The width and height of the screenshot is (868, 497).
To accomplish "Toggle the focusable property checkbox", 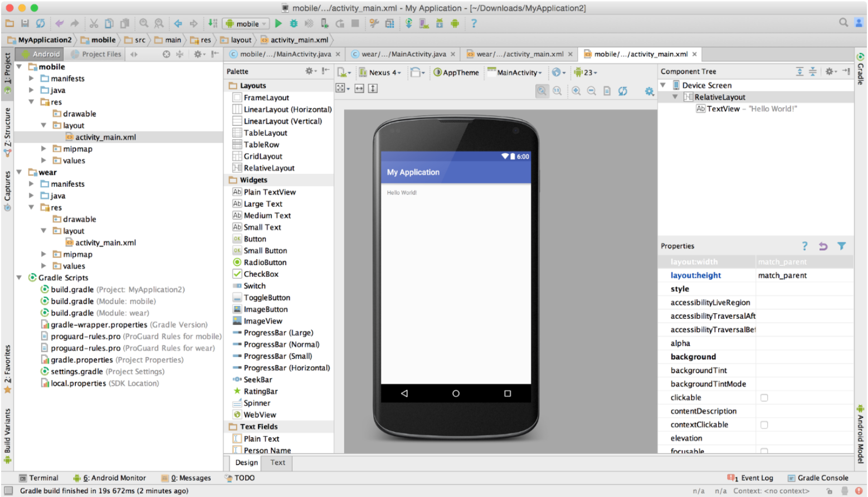I will [764, 451].
